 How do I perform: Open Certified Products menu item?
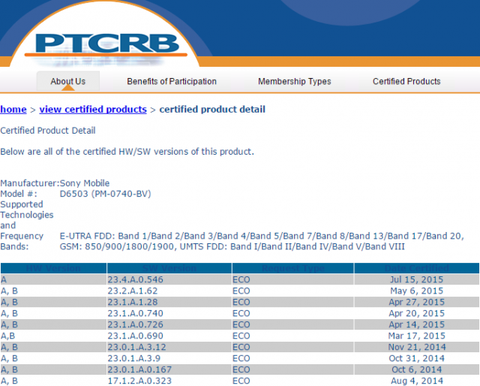point(406,81)
